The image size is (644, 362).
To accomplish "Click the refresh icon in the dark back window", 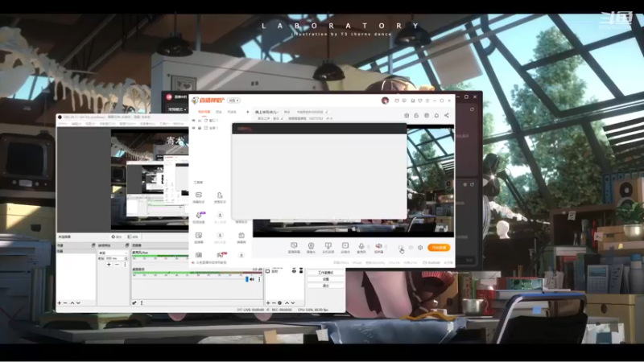I will (472, 109).
